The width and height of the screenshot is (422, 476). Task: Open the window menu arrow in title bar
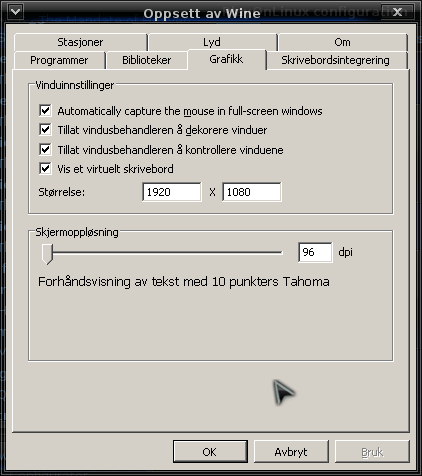[x=15, y=12]
